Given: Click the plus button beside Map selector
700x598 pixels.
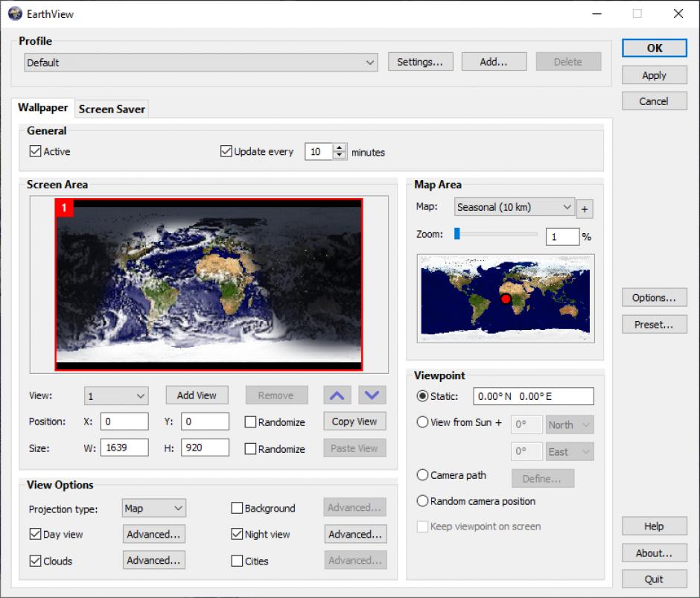Looking at the screenshot, I should coord(585,208).
